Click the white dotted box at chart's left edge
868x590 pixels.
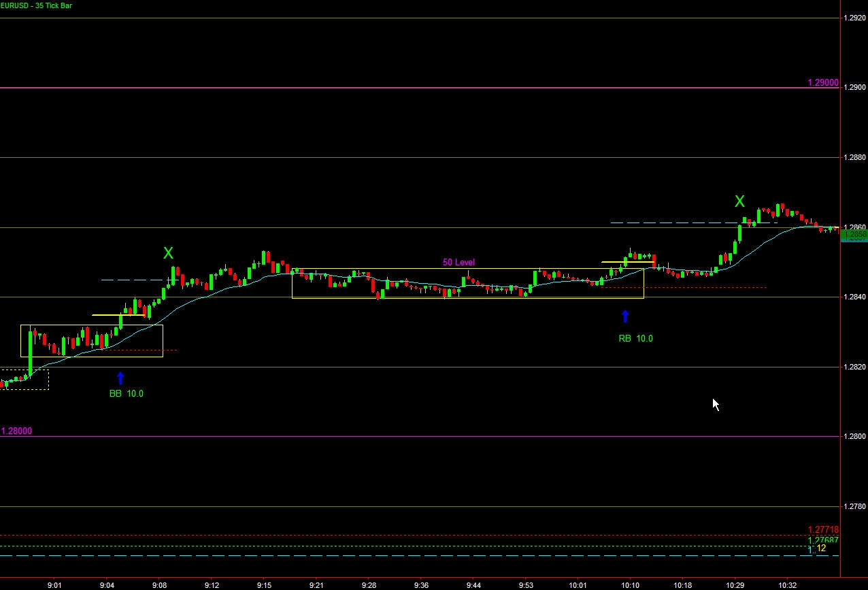click(x=24, y=380)
